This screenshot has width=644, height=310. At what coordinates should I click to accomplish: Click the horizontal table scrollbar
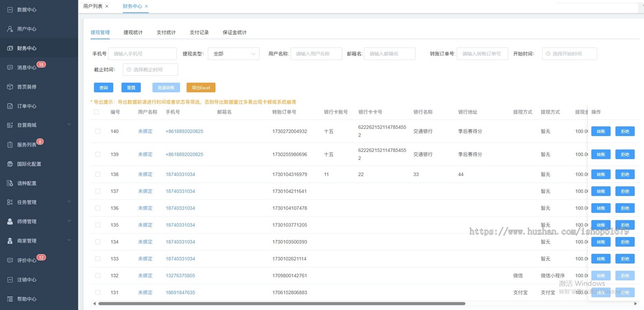pos(282,304)
